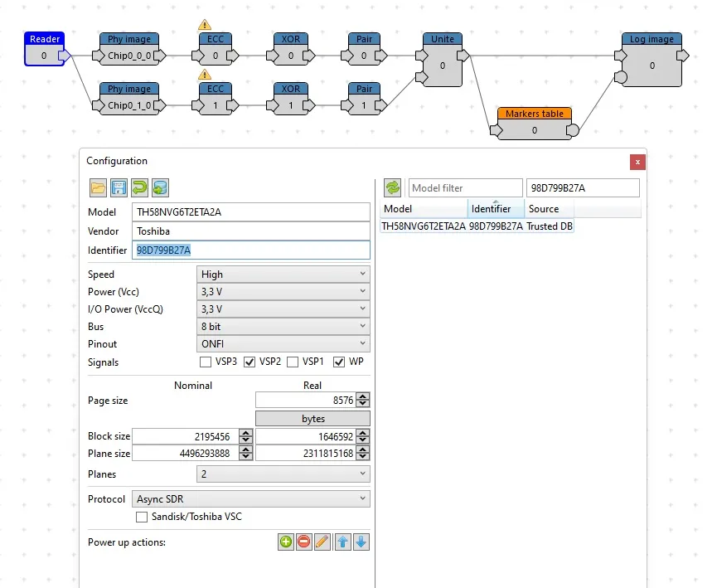717x588 pixels.
Task: Open the Protocol Async SDR dropdown
Action: coord(250,498)
